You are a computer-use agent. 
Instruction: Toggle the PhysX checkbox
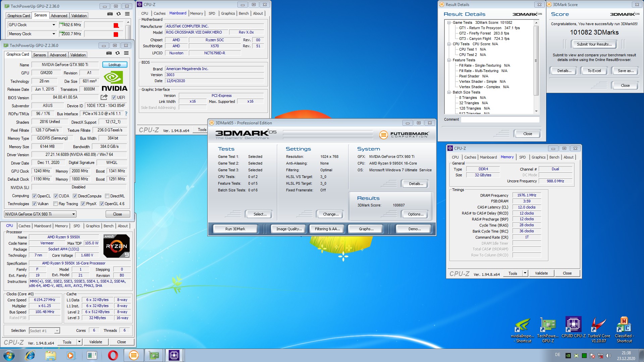pos(83,204)
